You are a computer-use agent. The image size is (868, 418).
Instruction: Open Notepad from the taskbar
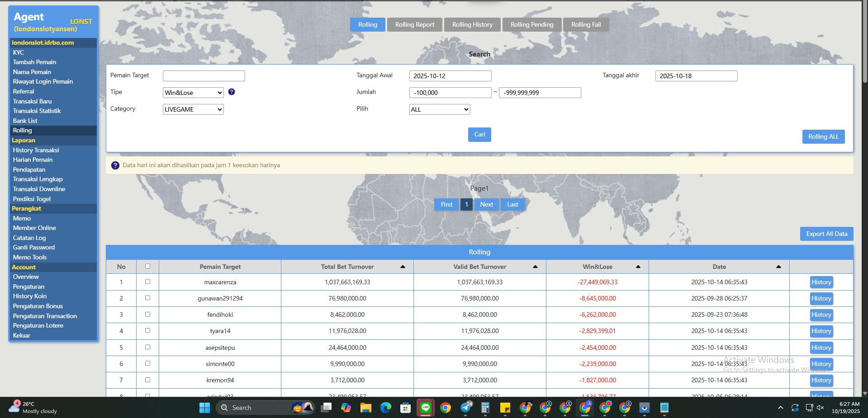click(664, 408)
